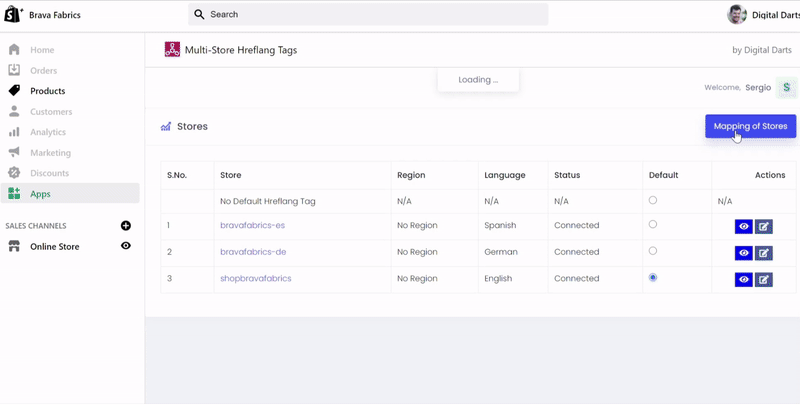The height and width of the screenshot is (405, 800).
Task: Click the by Digital Darts label
Action: pos(762,50)
